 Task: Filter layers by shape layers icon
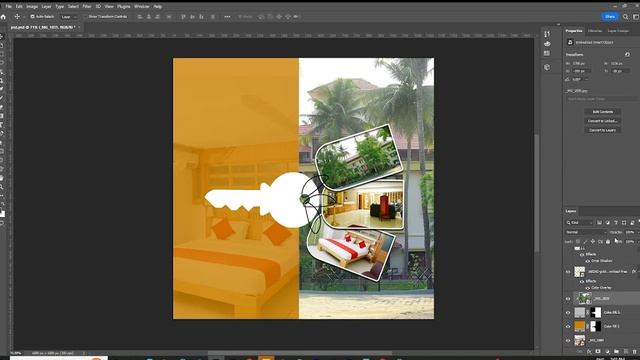(x=624, y=222)
